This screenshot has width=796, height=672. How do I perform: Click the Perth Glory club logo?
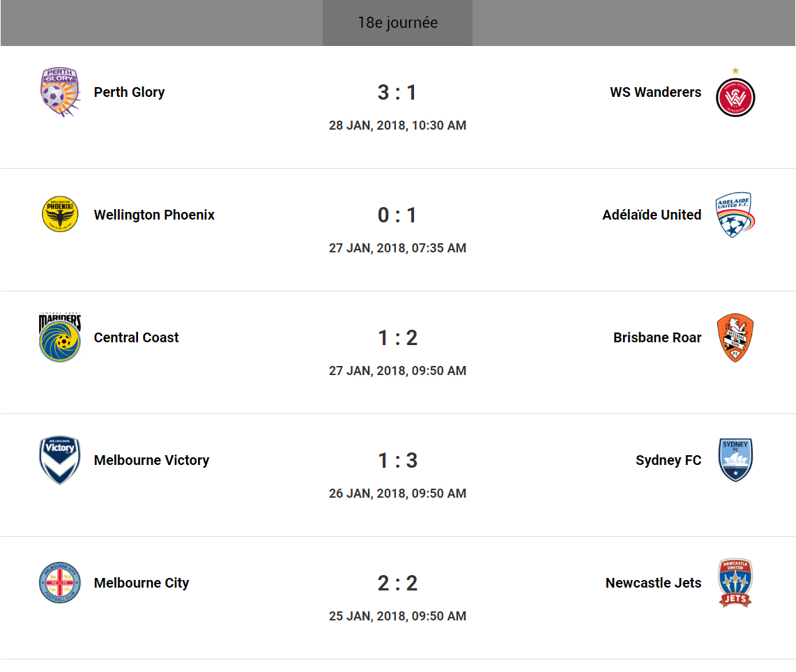coord(60,92)
